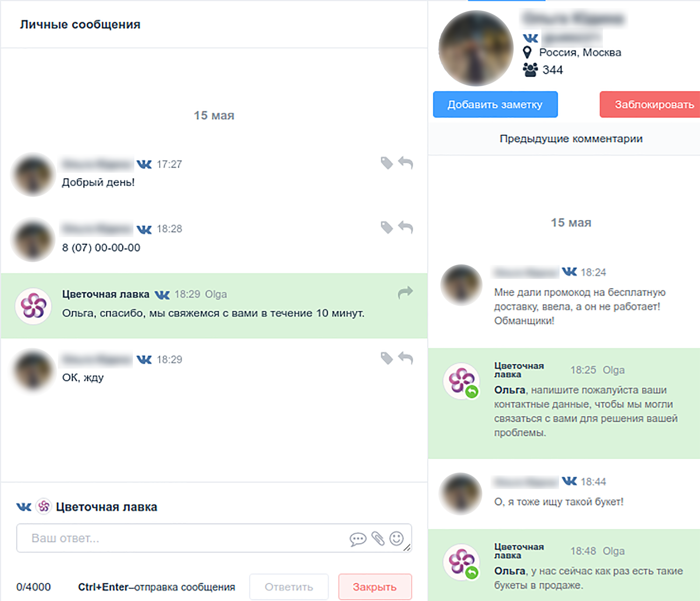Tag the '8 (07) 00-00-00' message
The height and width of the screenshot is (601, 700).
click(386, 227)
